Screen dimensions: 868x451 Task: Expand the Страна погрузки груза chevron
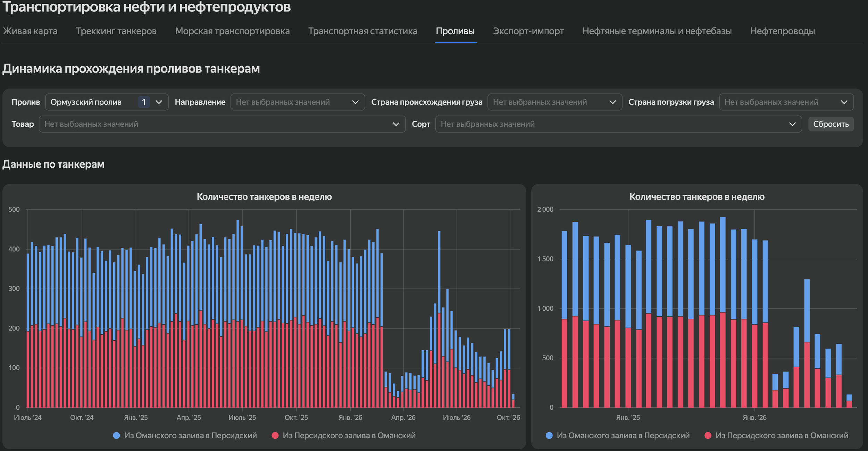pyautogui.click(x=844, y=102)
